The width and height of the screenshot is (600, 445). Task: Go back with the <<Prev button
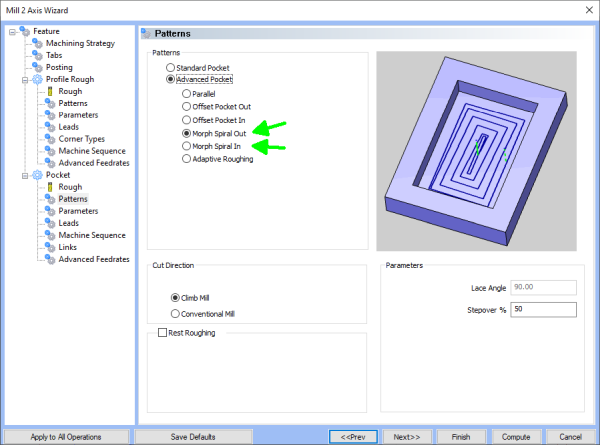tap(353, 437)
